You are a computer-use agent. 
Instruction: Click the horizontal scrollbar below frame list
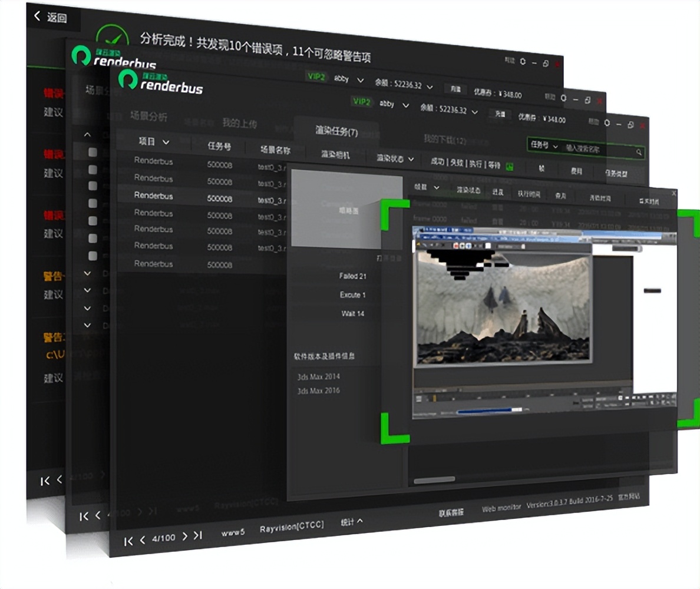[x=434, y=480]
